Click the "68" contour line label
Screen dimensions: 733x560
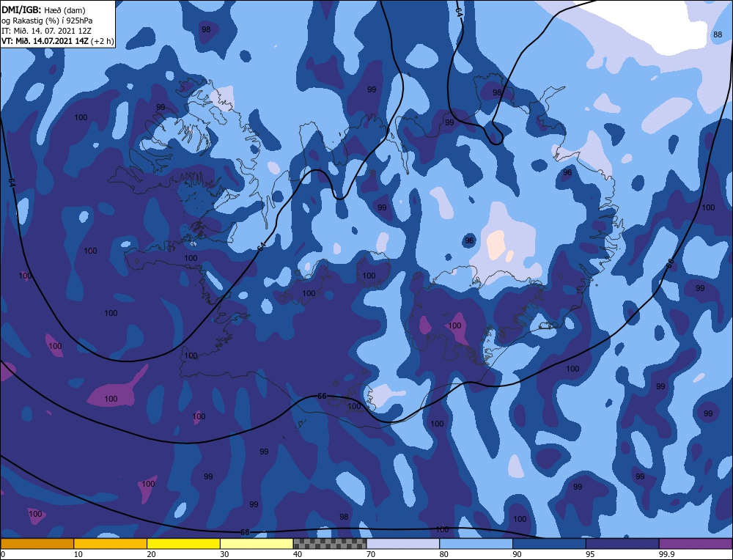tap(245, 532)
